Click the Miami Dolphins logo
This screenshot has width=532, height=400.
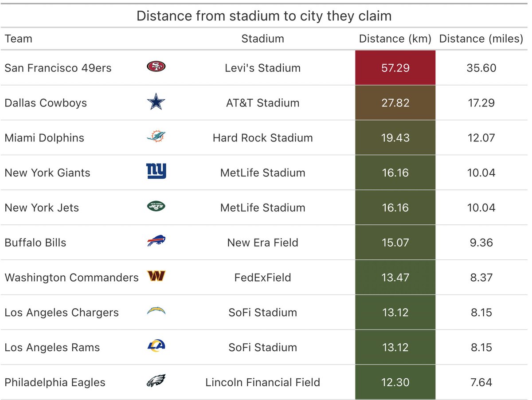point(156,137)
